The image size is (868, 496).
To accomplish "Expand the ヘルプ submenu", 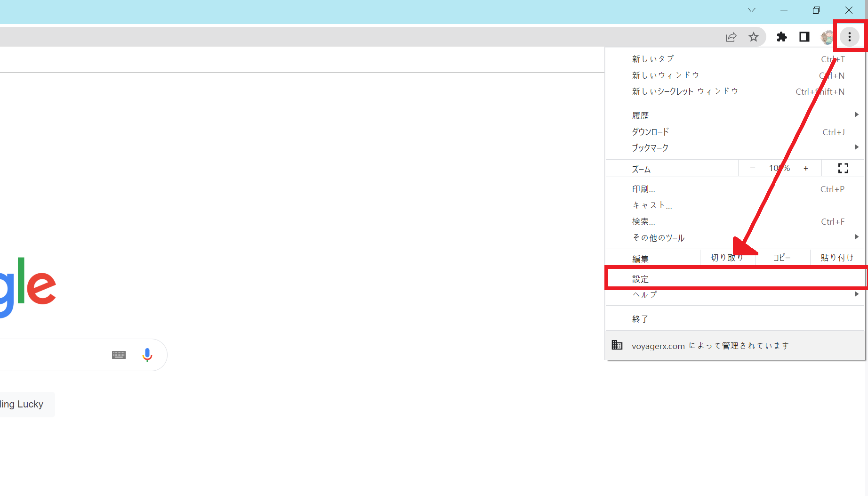I will [x=735, y=294].
